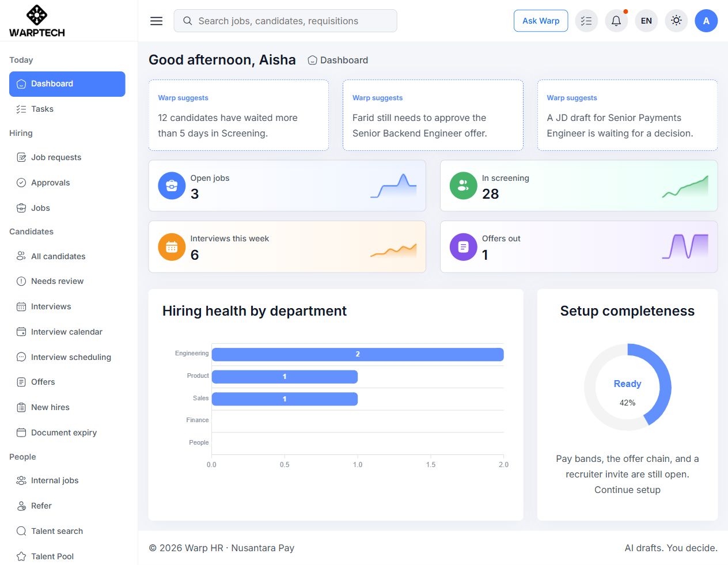The height and width of the screenshot is (565, 728).
Task: Click the Refer icon
Action: click(21, 506)
